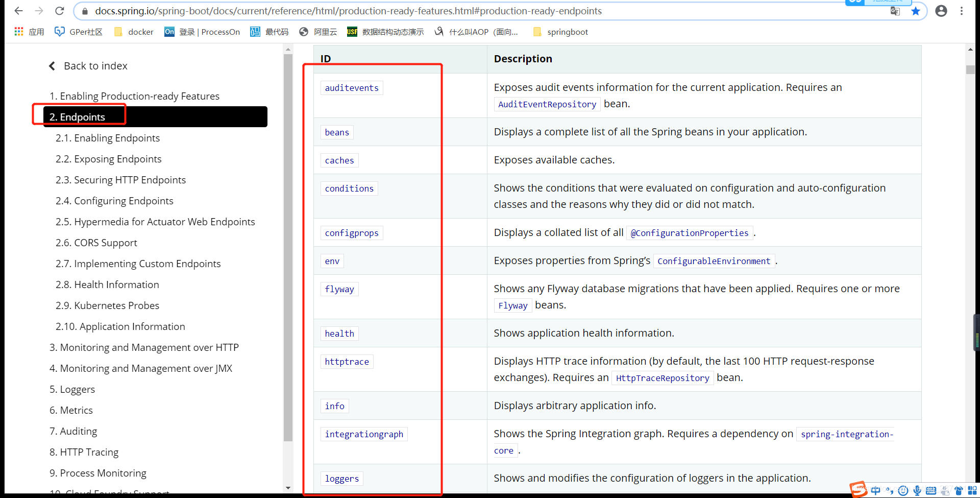Open the docker bookmark folder
This screenshot has height=498, width=980.
(134, 32)
